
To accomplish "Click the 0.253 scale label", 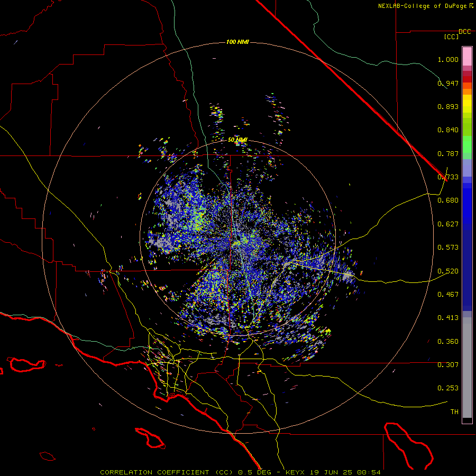I will 448,388.
